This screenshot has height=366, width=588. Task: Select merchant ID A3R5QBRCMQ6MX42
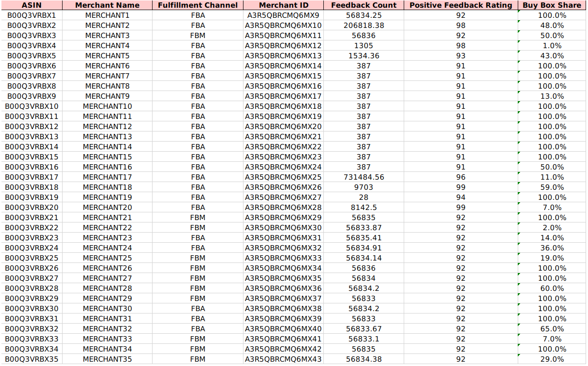(x=283, y=349)
